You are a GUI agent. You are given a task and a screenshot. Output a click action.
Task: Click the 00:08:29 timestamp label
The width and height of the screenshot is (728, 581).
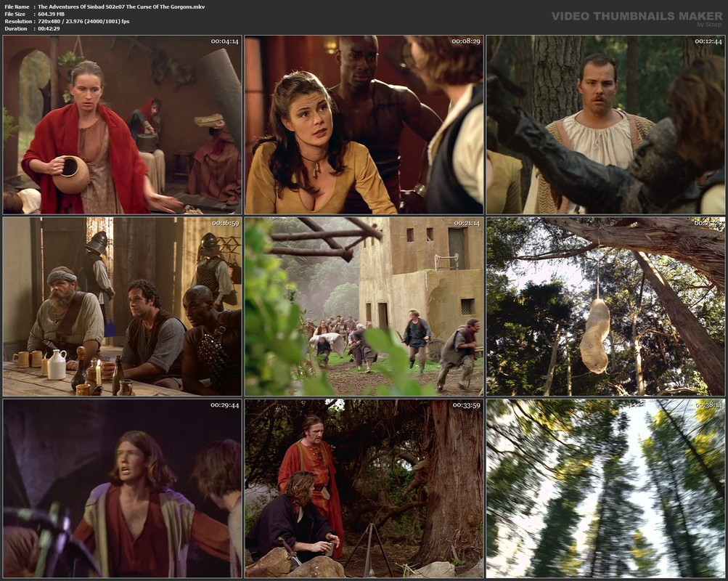pos(466,41)
